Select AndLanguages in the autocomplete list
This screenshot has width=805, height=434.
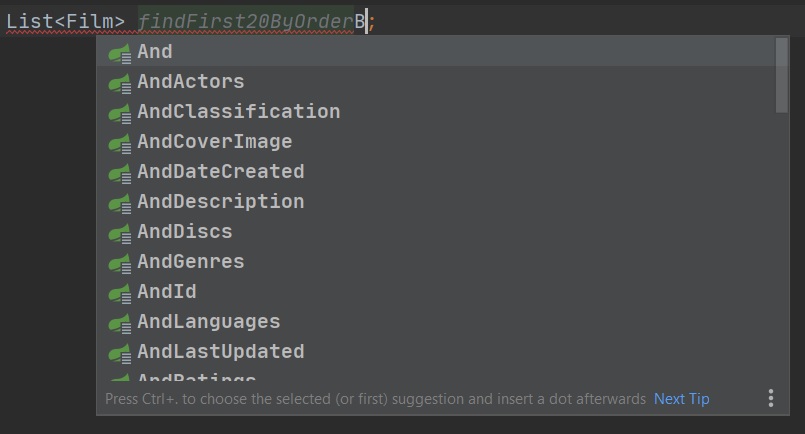tap(209, 322)
